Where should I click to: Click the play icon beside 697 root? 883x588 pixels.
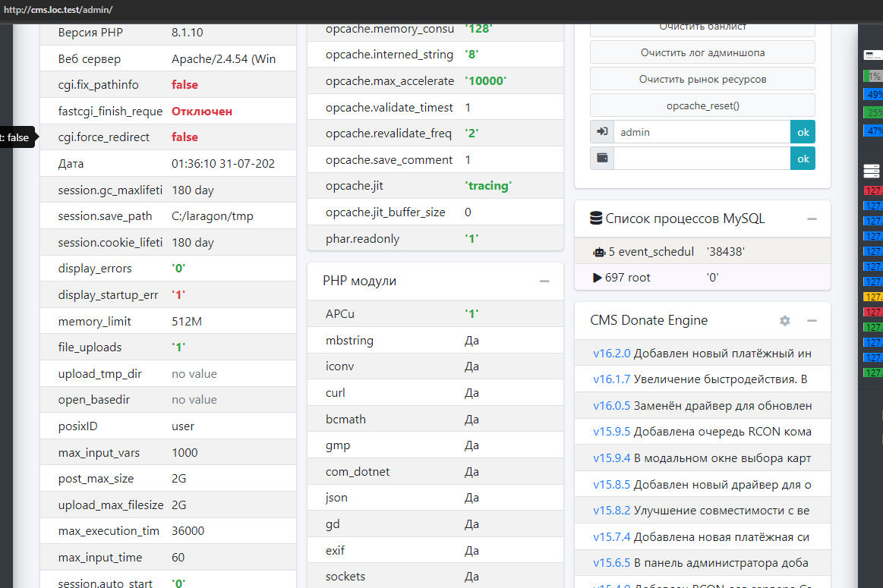coord(598,278)
